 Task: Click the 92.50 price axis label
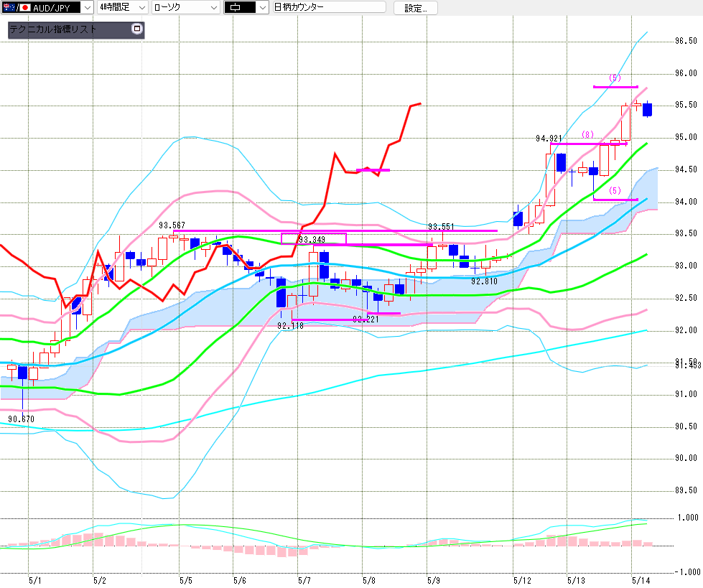coord(686,298)
